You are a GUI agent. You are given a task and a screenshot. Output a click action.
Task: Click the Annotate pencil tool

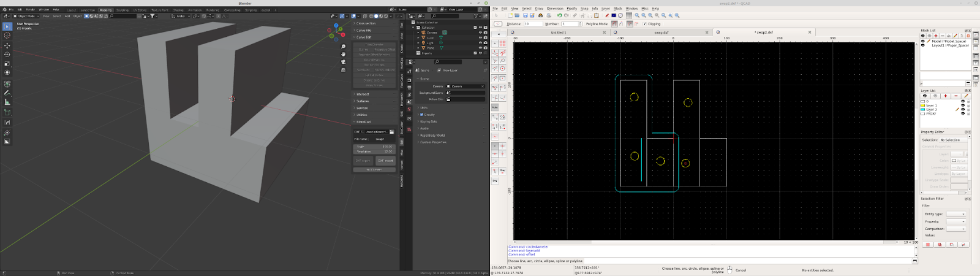[x=7, y=93]
